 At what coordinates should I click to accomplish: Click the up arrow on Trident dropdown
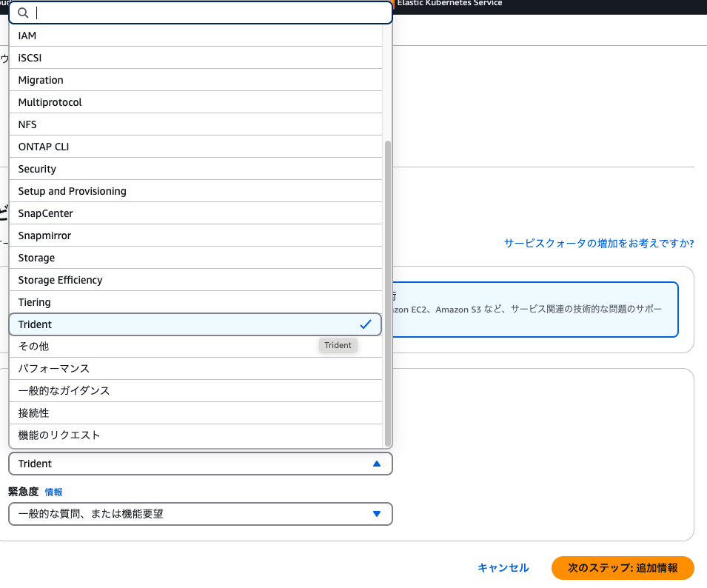point(377,464)
